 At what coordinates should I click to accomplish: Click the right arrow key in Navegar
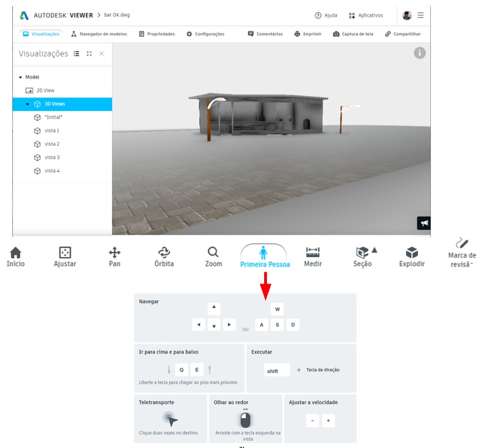click(229, 325)
